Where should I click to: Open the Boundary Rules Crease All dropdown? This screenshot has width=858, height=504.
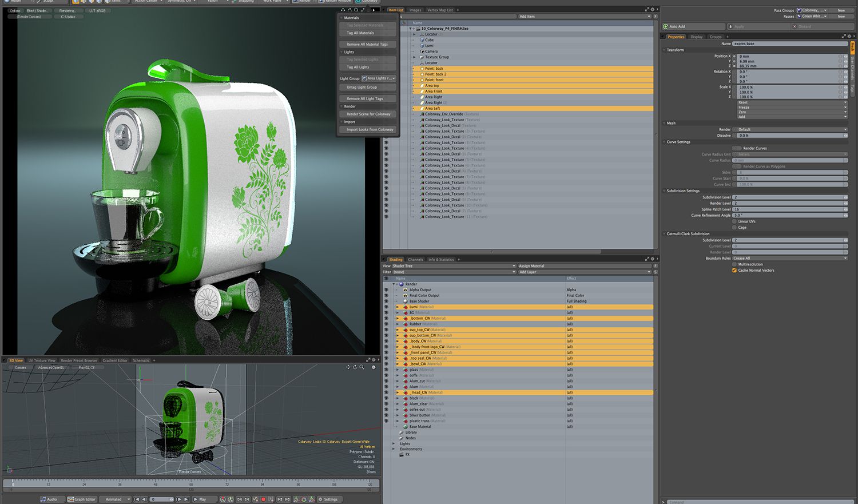click(x=790, y=258)
